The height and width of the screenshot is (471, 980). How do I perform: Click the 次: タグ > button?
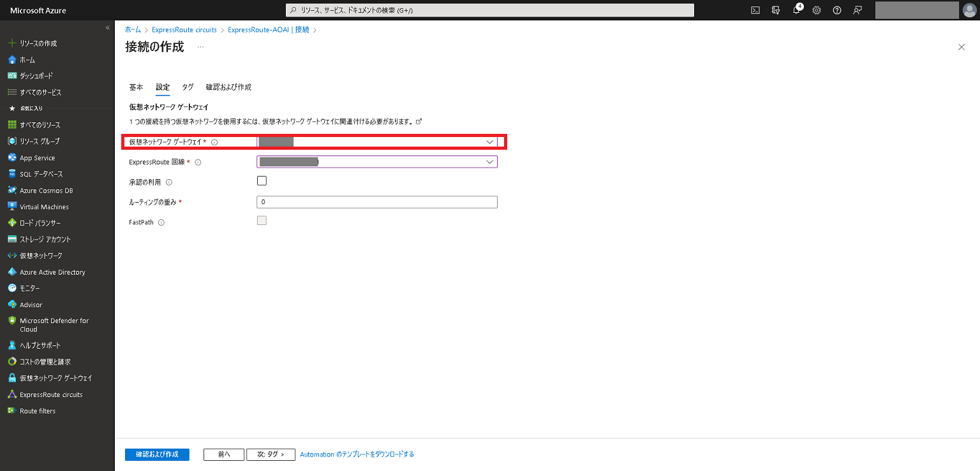coord(271,454)
